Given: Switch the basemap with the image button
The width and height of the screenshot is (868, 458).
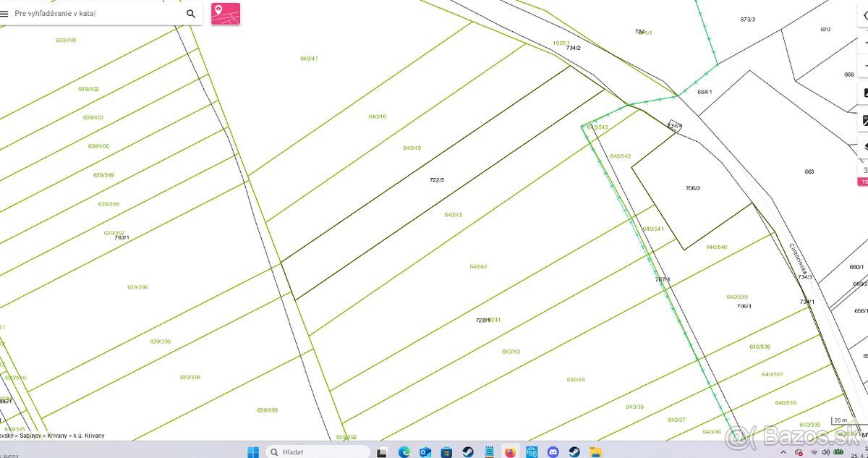Looking at the screenshot, I should tap(864, 93).
